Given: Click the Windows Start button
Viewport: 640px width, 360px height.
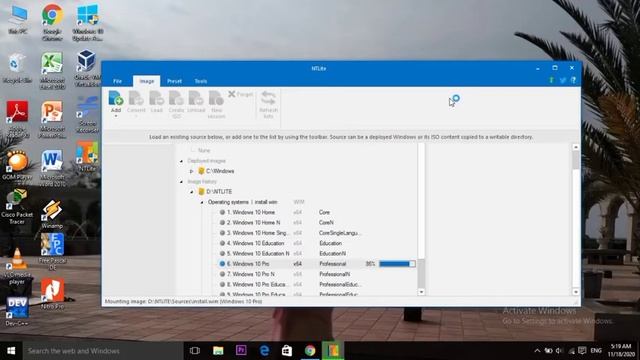Looking at the screenshot, I should tap(11, 351).
